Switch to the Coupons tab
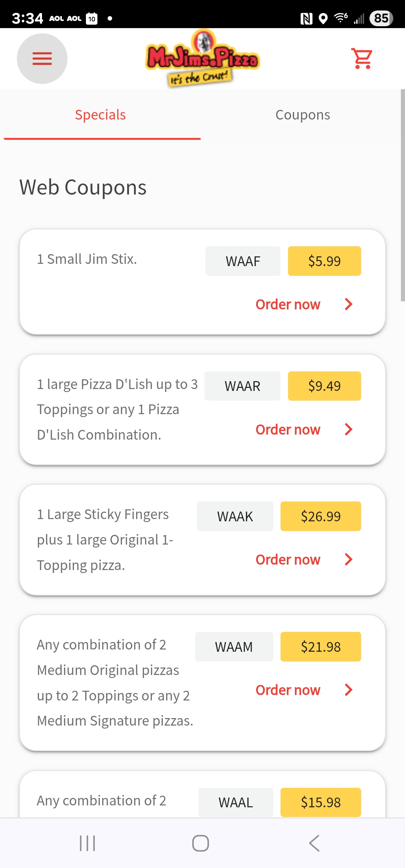Image resolution: width=405 pixels, height=868 pixels. point(303,115)
